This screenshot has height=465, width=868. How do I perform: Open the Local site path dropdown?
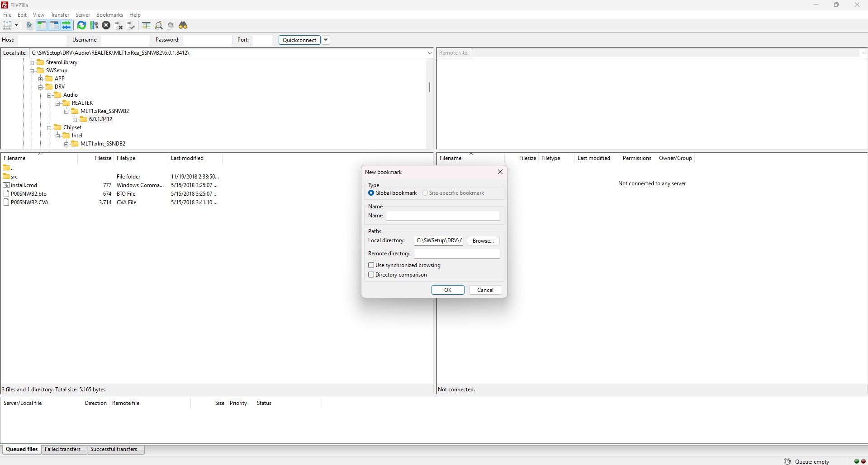(430, 53)
